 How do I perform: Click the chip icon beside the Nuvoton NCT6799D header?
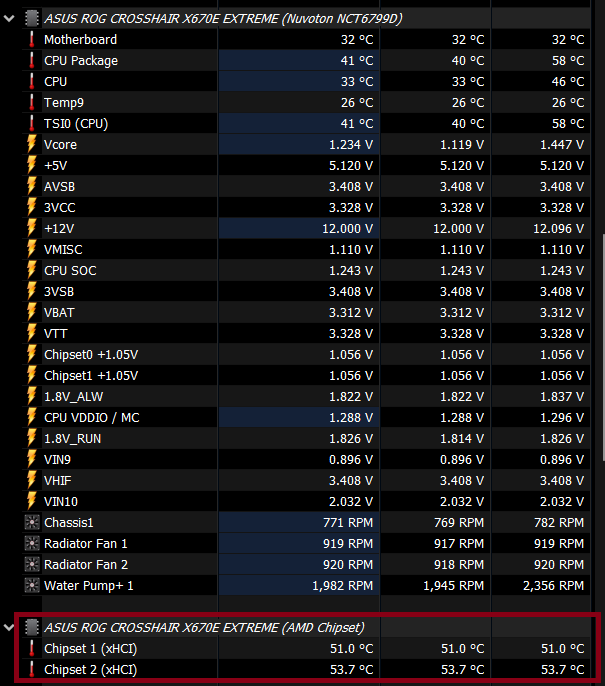tap(31, 18)
